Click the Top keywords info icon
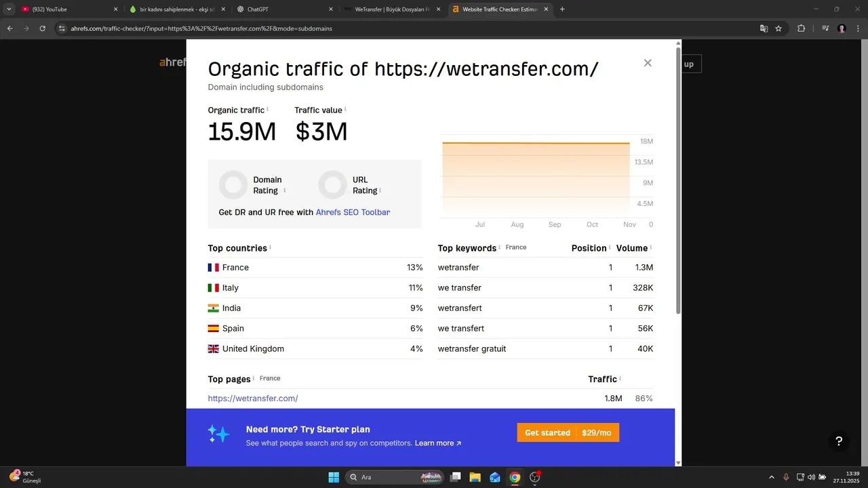Screen dimensions: 868x488 500,247
